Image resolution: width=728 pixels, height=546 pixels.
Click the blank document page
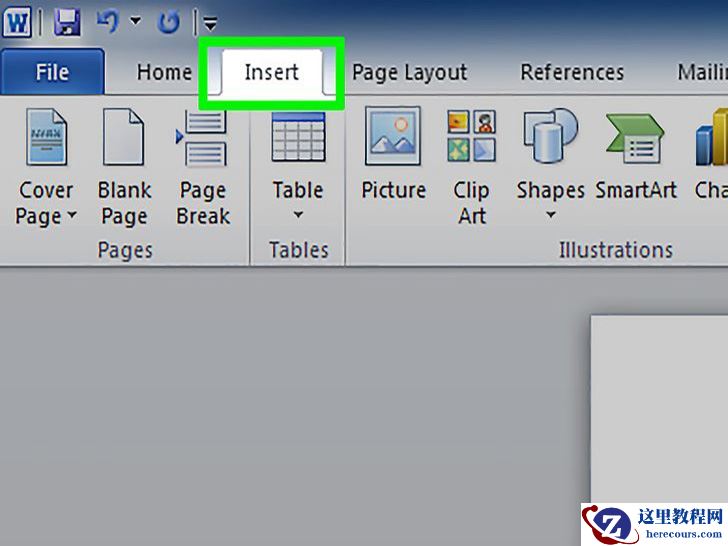point(659,409)
